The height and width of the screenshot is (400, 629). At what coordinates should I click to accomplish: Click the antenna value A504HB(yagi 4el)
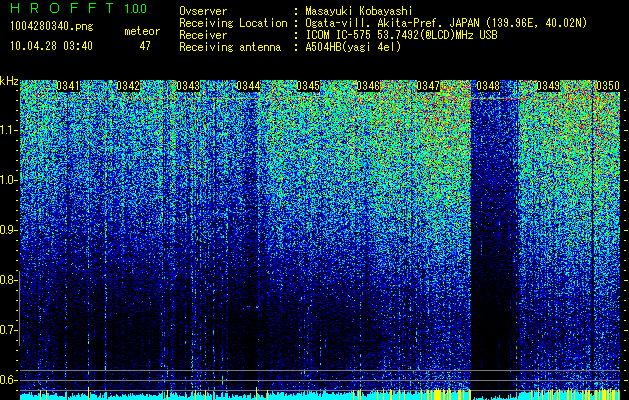tap(353, 47)
